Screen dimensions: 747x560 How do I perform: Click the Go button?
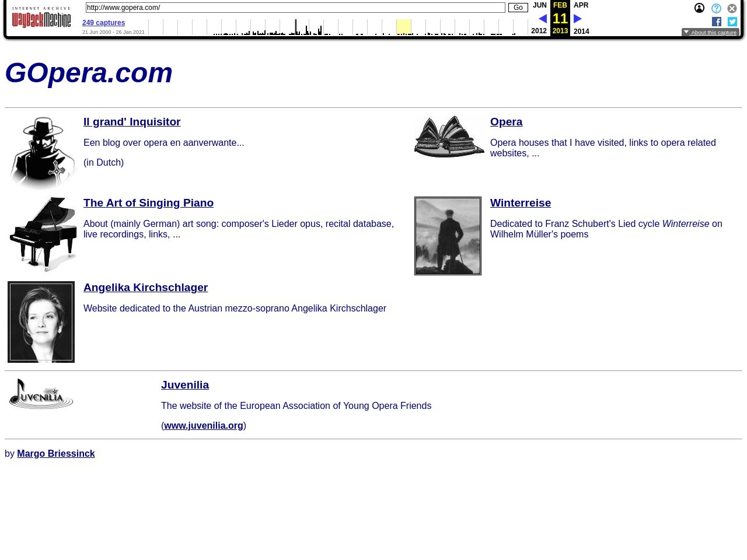(x=518, y=8)
